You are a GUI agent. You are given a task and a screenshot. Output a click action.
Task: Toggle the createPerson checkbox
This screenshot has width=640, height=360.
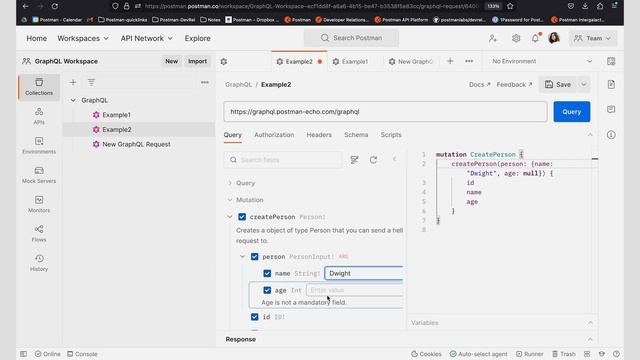click(x=242, y=217)
